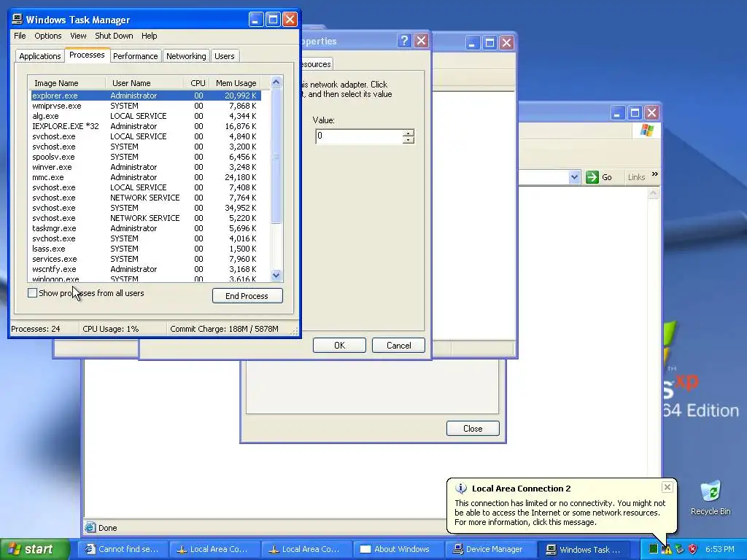Click the process list scroll down arrow
The width and height of the screenshot is (747, 560).
coord(276,275)
